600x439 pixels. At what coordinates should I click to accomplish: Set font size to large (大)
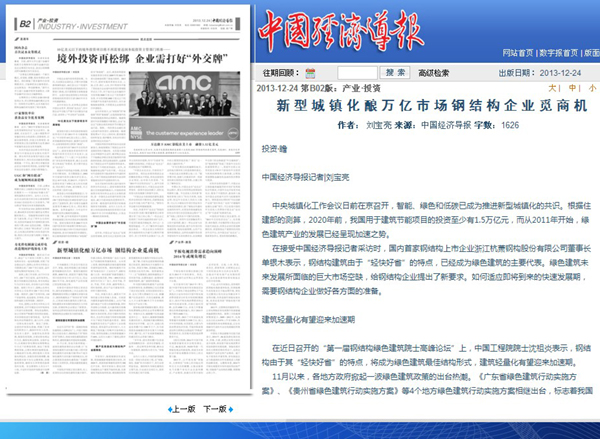coord(555,87)
